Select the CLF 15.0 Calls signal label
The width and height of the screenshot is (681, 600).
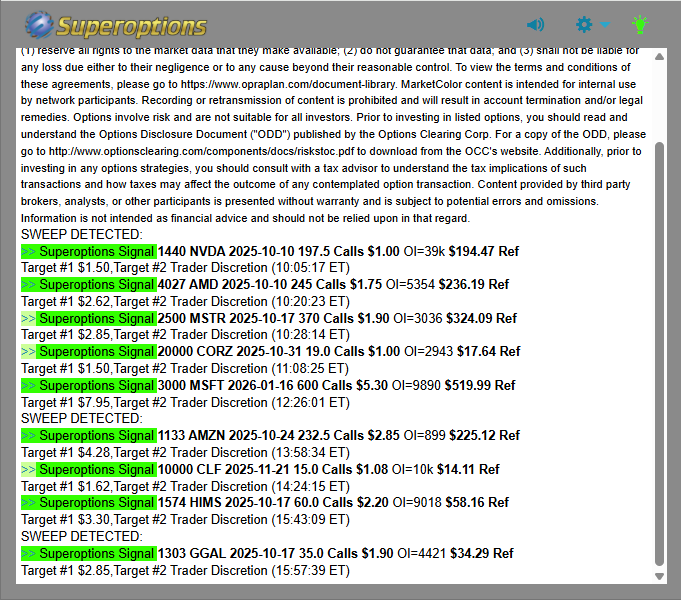[89, 469]
